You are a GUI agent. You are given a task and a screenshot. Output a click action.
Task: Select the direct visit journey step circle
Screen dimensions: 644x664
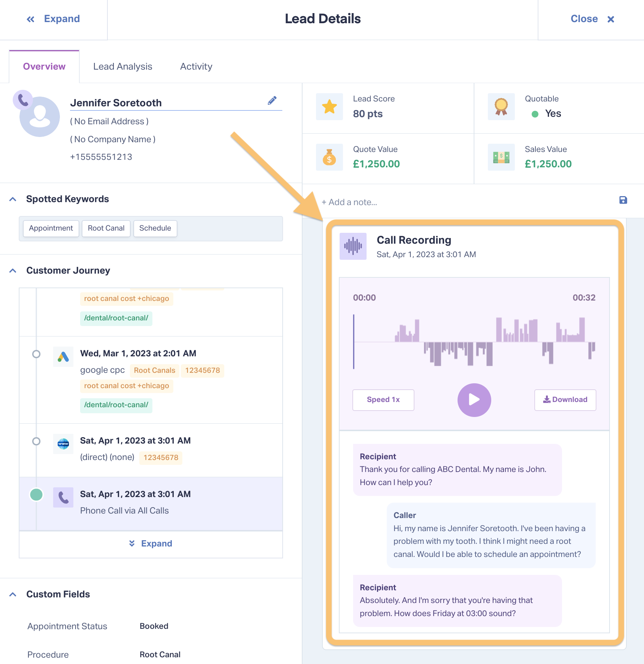36,441
